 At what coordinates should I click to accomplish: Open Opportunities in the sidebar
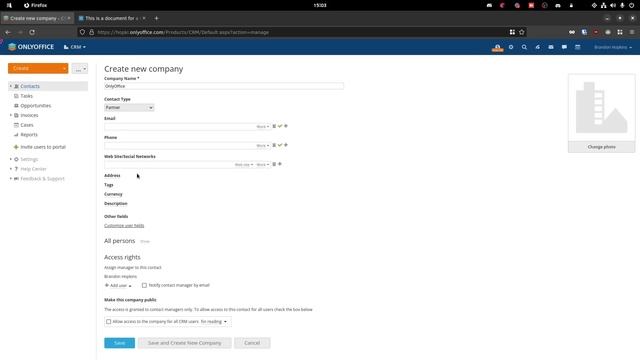tap(36, 106)
